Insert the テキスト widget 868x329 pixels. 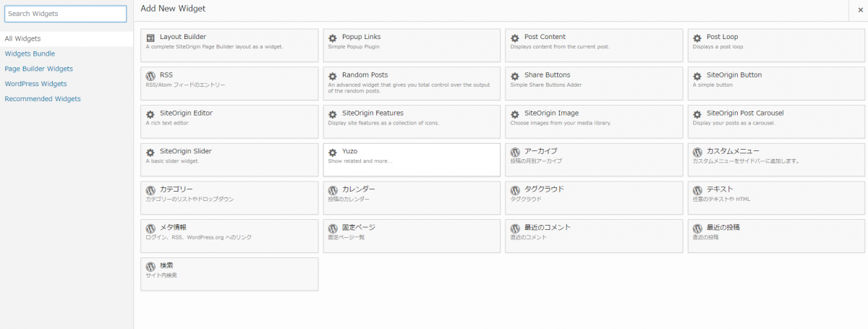point(776,197)
